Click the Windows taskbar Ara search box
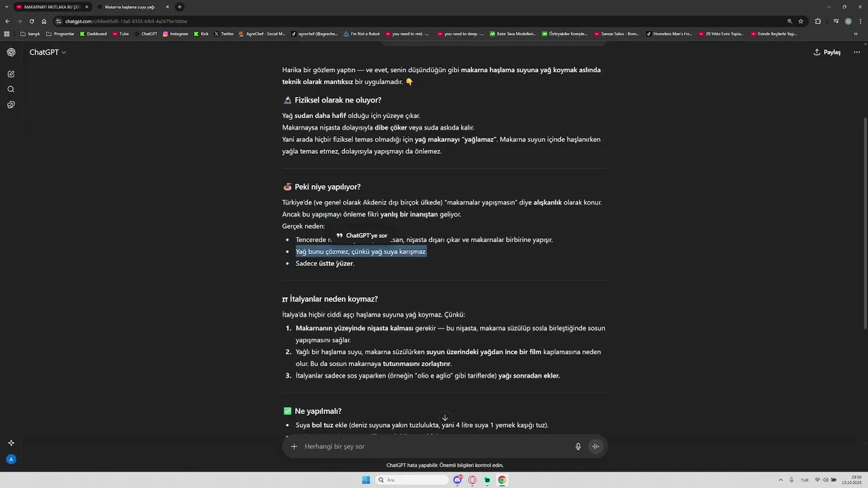 (412, 480)
